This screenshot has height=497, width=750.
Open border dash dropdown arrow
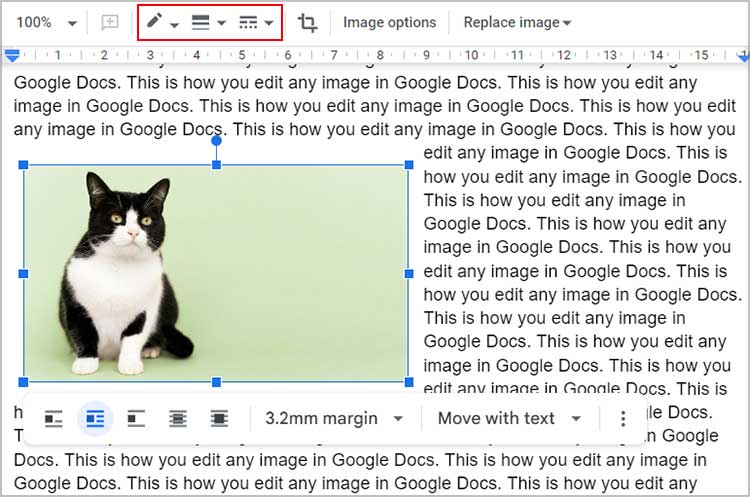click(x=269, y=22)
